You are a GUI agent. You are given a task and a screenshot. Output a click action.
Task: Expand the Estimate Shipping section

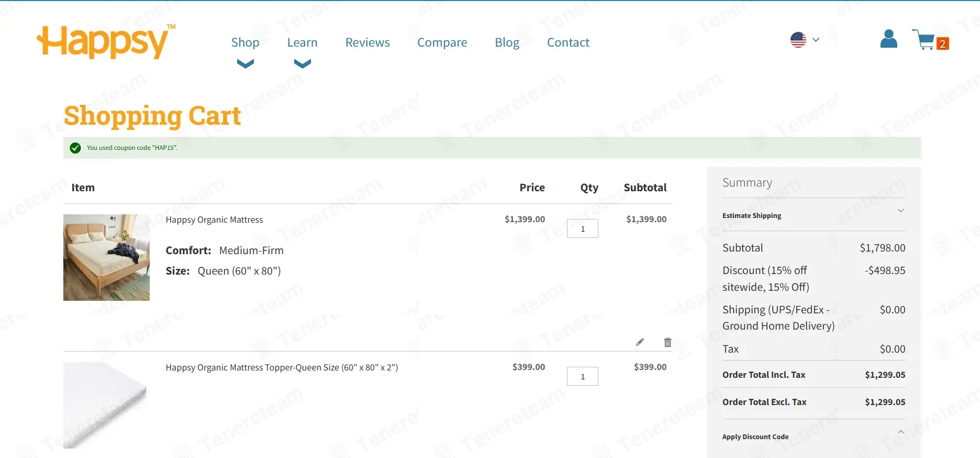point(814,215)
